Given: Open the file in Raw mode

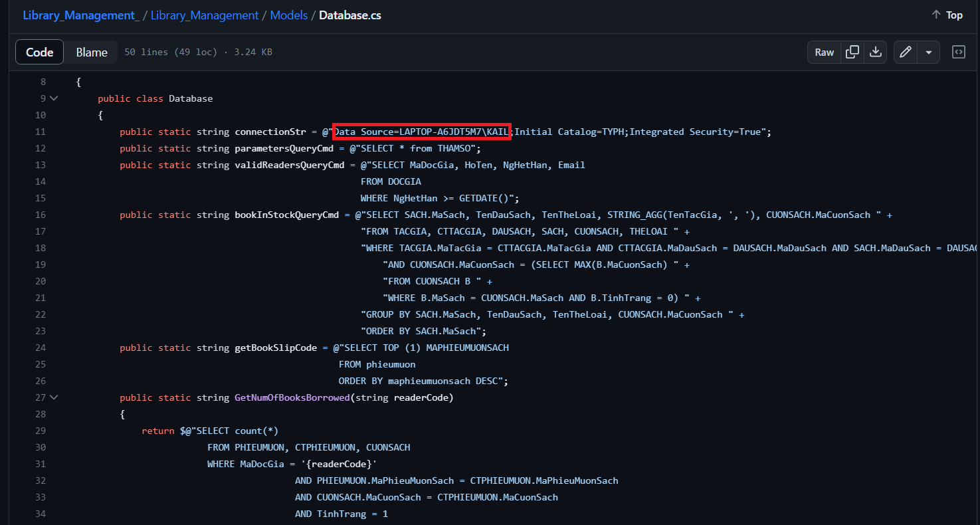Looking at the screenshot, I should [823, 51].
